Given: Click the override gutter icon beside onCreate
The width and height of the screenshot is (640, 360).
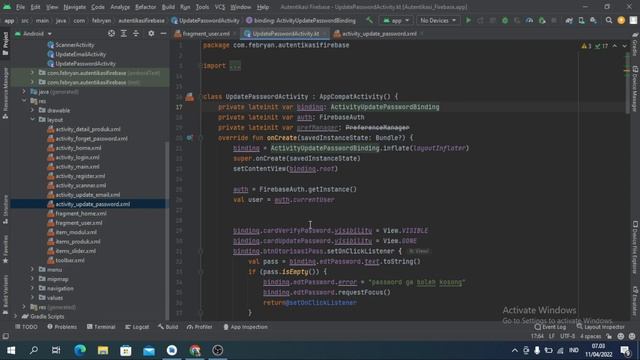Looking at the screenshot, I should click(x=189, y=138).
